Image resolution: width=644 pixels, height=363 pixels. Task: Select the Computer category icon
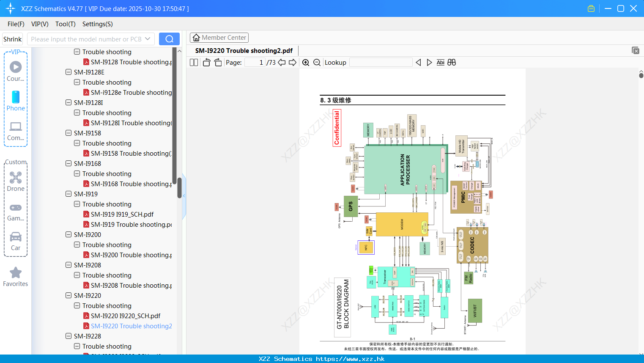pos(16,131)
